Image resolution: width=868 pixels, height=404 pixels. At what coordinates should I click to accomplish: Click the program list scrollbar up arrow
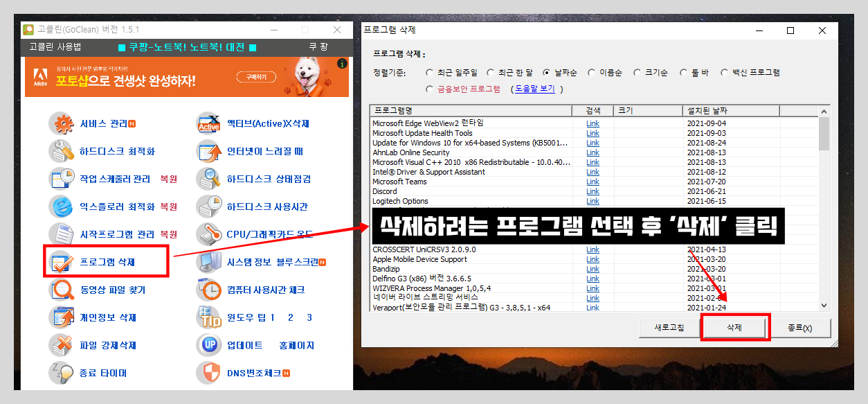[x=824, y=111]
